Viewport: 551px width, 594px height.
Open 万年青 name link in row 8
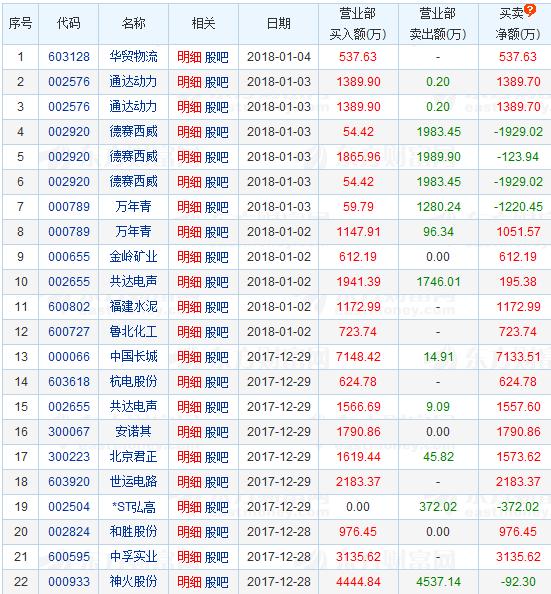tap(133, 232)
